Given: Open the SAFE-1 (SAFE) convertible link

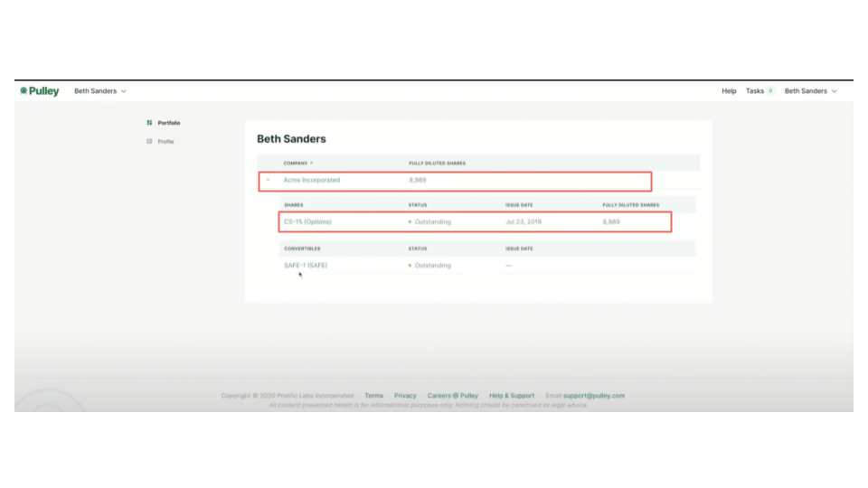Looking at the screenshot, I should [306, 266].
